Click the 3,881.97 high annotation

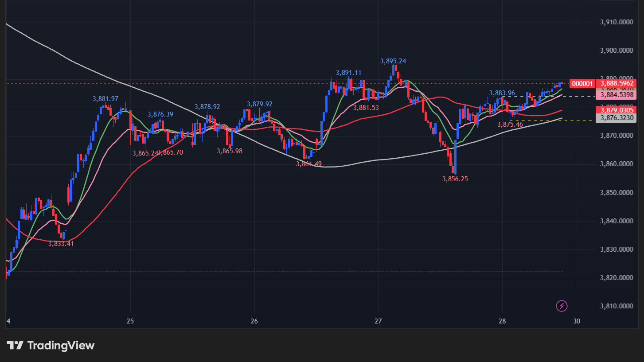(105, 99)
